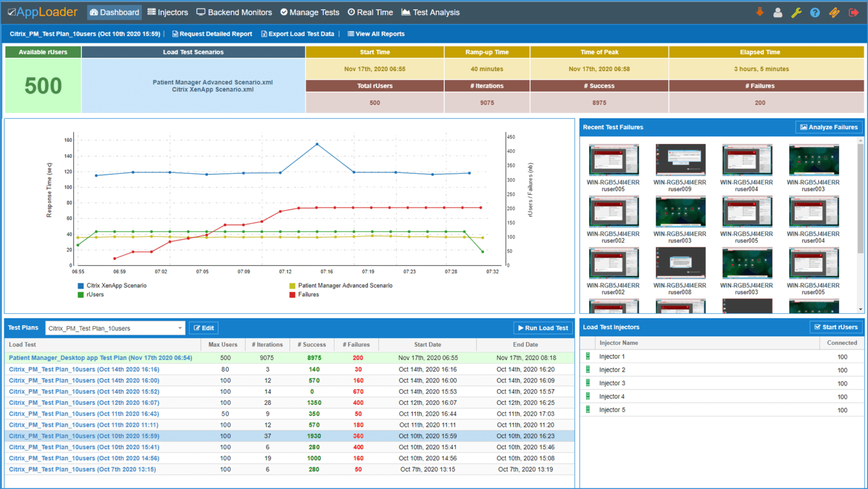Click Injector 4 green status icon
The width and height of the screenshot is (868, 489).
588,396
